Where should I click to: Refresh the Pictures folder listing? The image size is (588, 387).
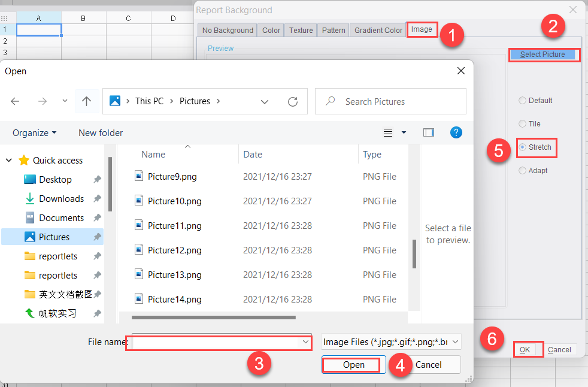(292, 101)
